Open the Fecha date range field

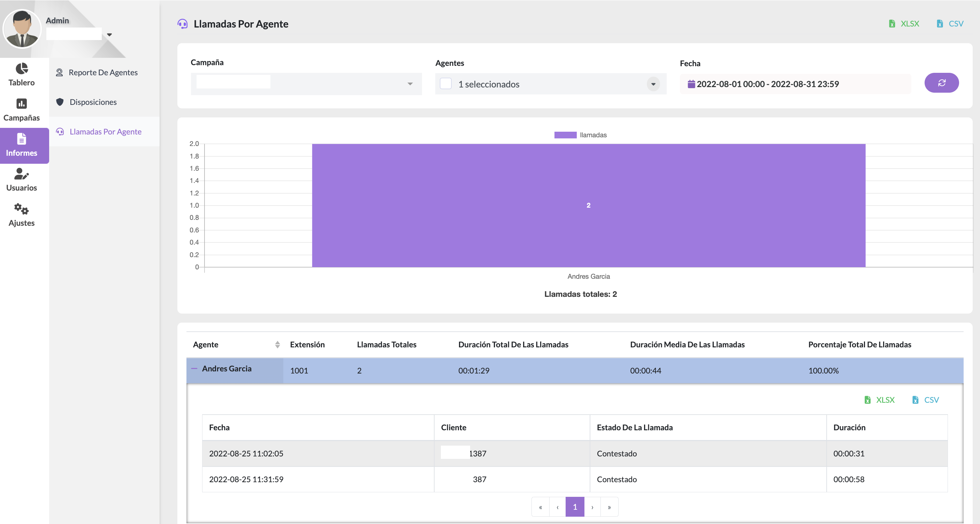(795, 84)
